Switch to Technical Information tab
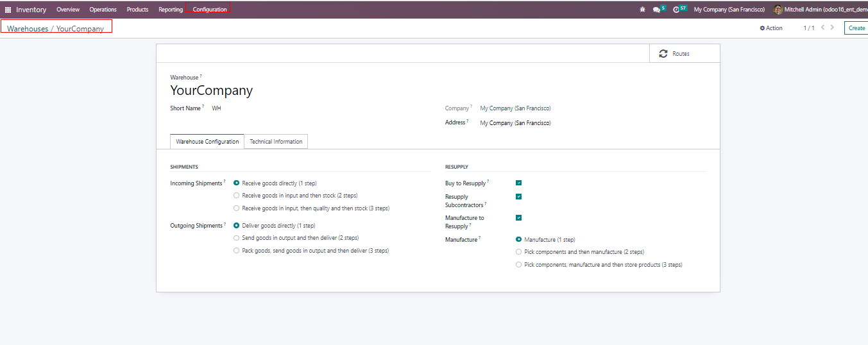 276,142
